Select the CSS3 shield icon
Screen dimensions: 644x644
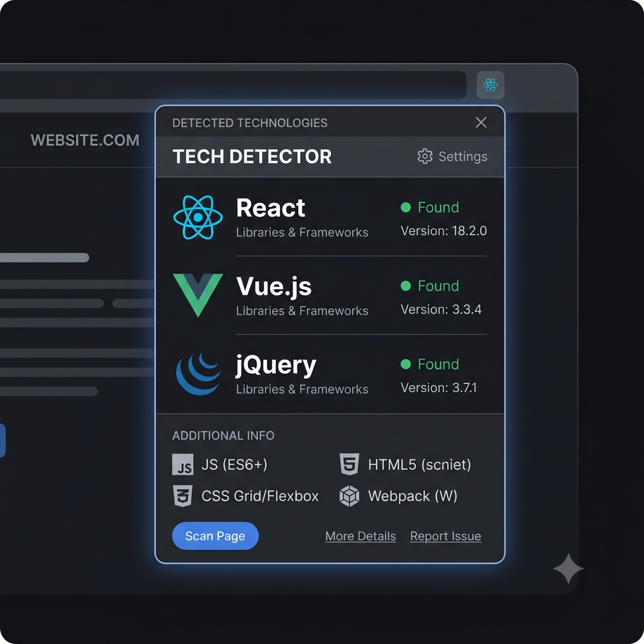[x=183, y=496]
